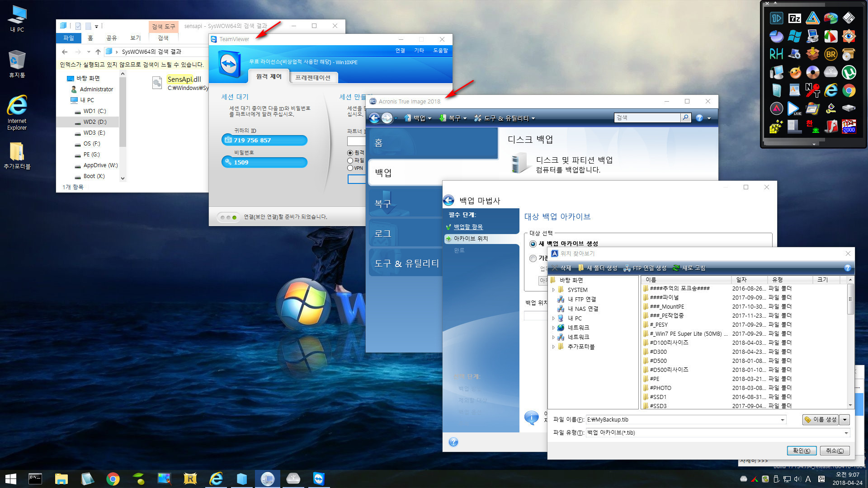Open the Windows logo icon in the launcher
The height and width of the screenshot is (488, 868).
[x=794, y=36]
